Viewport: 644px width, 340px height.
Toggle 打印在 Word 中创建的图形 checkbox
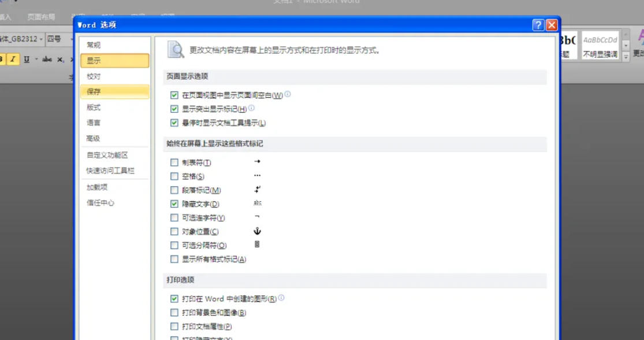point(174,299)
